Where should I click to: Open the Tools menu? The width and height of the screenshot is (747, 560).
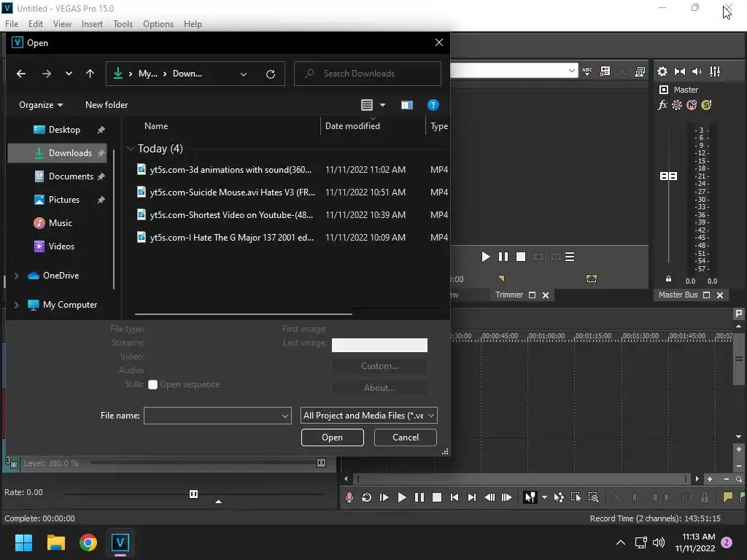pyautogui.click(x=123, y=24)
